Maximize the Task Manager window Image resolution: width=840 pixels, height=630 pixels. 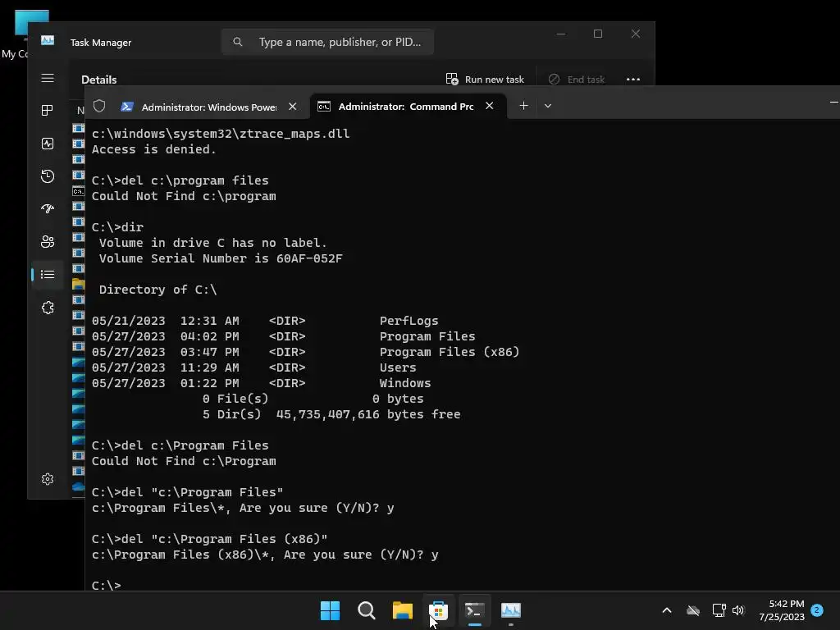coord(598,34)
